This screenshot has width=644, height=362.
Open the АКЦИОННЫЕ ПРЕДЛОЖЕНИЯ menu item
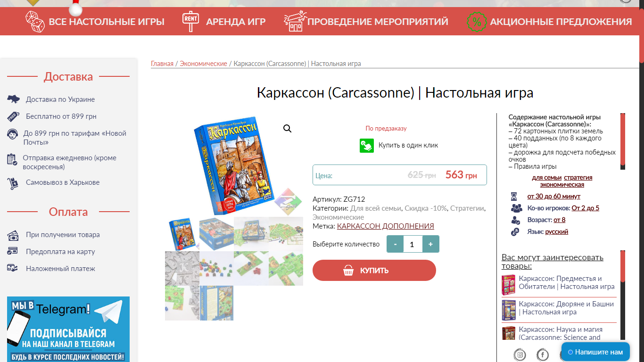561,22
